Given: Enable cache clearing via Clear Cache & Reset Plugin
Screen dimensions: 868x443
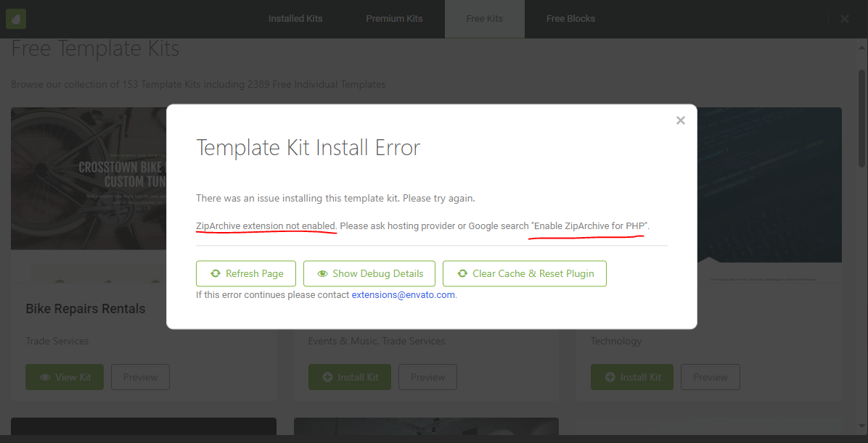Looking at the screenshot, I should (524, 273).
